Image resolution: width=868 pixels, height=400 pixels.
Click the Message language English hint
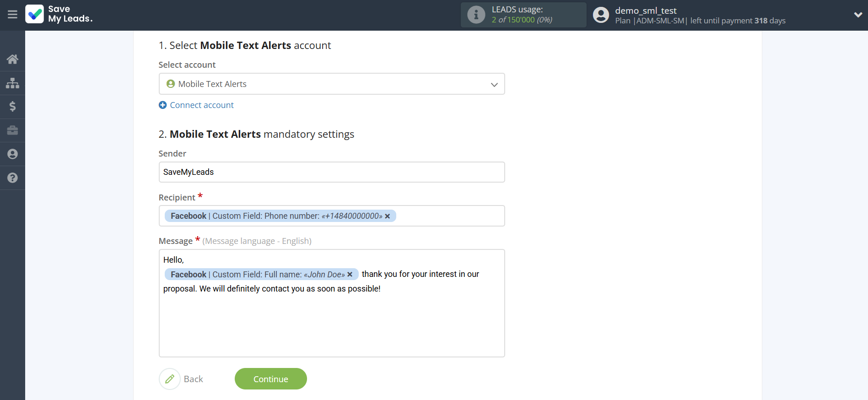[x=257, y=241]
